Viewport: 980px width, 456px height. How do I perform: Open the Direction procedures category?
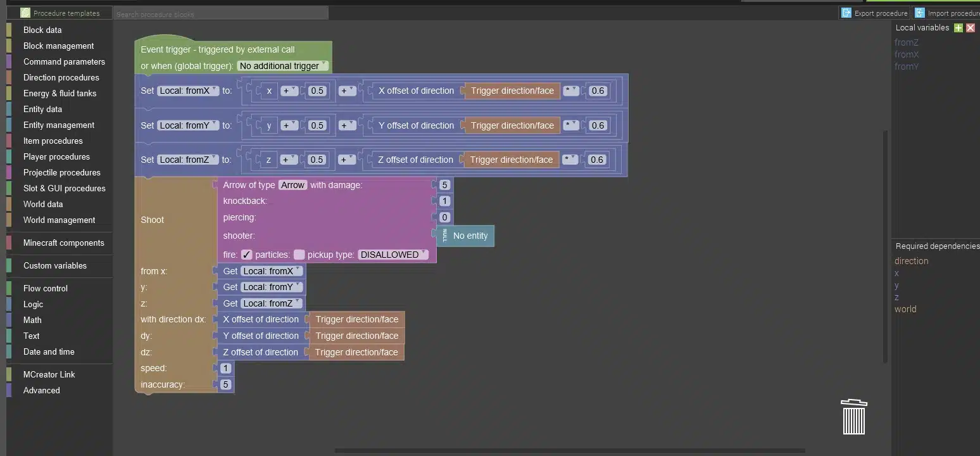[61, 77]
